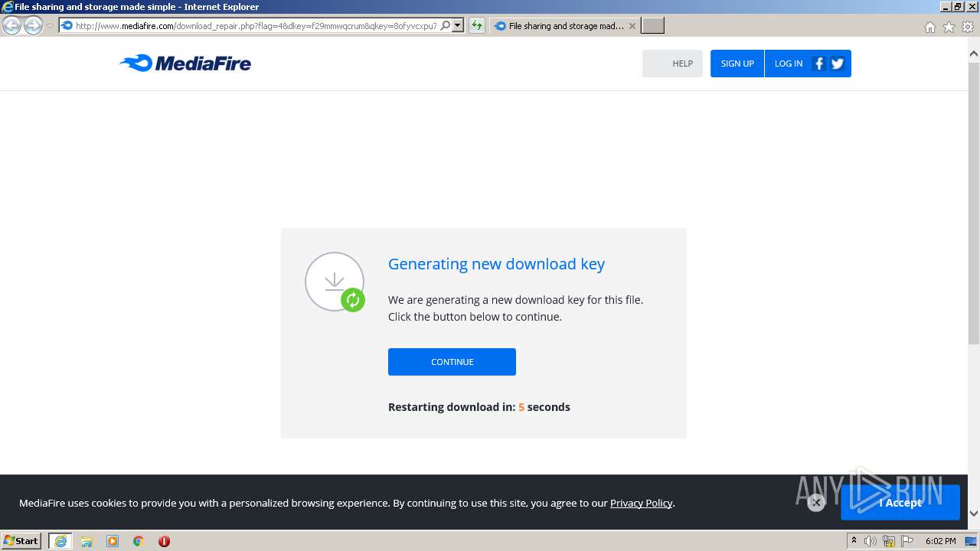Click 'Generating new download key' heading

496,264
